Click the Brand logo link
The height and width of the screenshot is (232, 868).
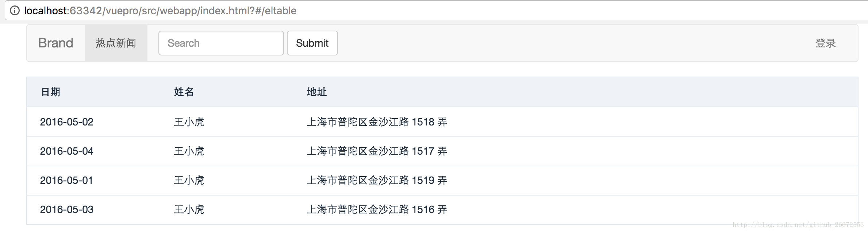click(55, 43)
